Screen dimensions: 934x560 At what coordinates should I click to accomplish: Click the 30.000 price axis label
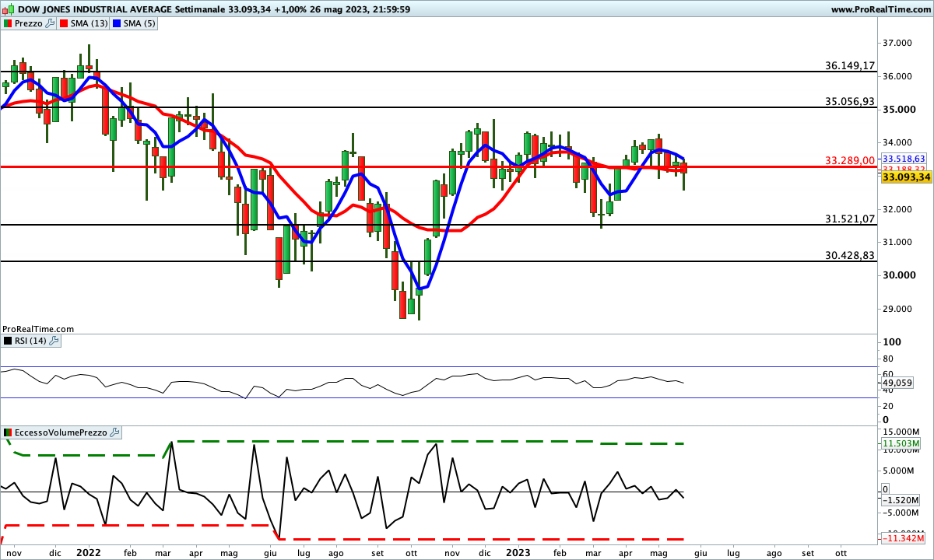[x=897, y=275]
